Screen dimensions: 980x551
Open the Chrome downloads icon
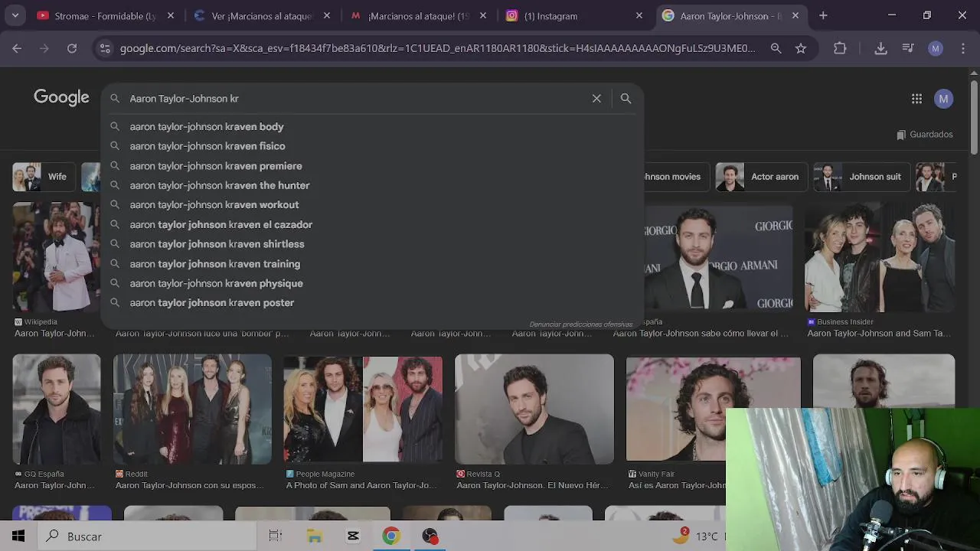[880, 48]
